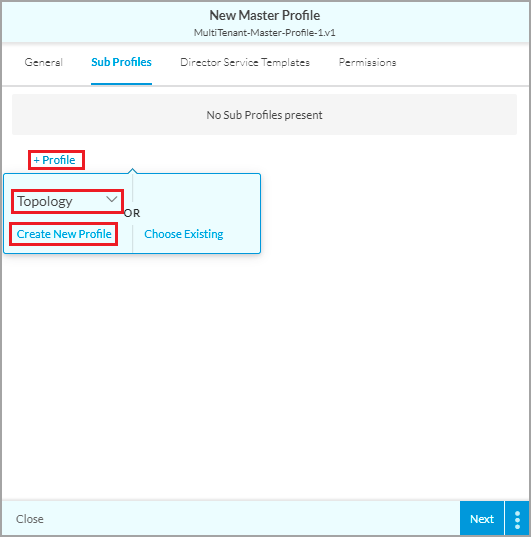The image size is (531, 537).
Task: Click Close in the footer
Action: tap(30, 519)
